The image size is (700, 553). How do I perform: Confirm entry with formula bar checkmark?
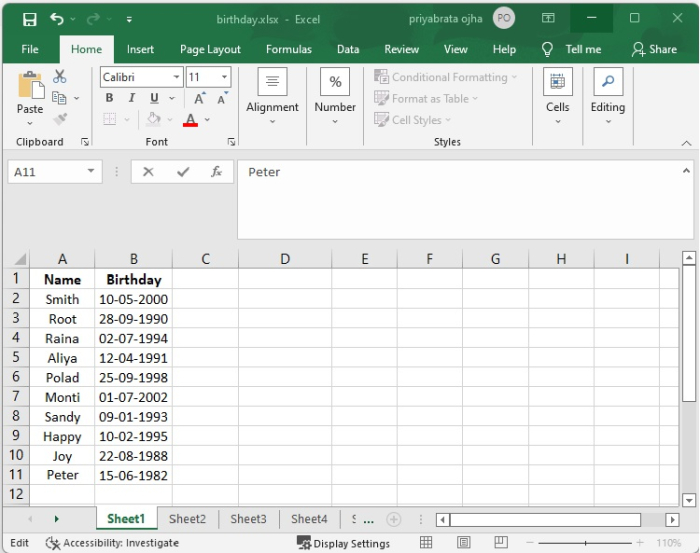click(182, 172)
